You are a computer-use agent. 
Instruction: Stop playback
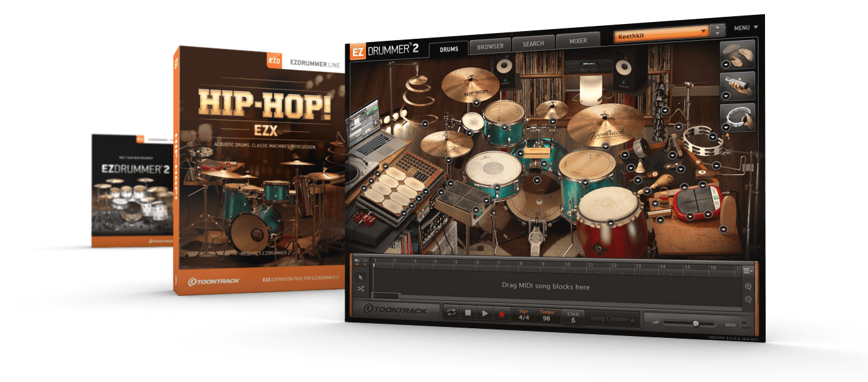(x=468, y=313)
